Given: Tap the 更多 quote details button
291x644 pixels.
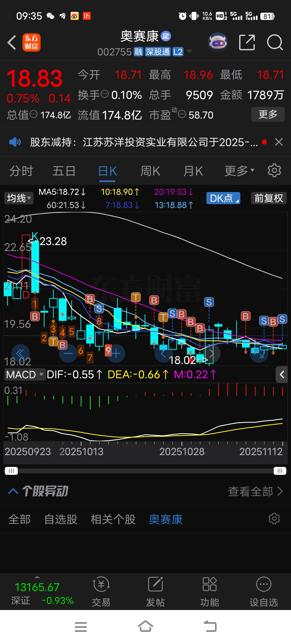Looking at the screenshot, I should point(268,114).
